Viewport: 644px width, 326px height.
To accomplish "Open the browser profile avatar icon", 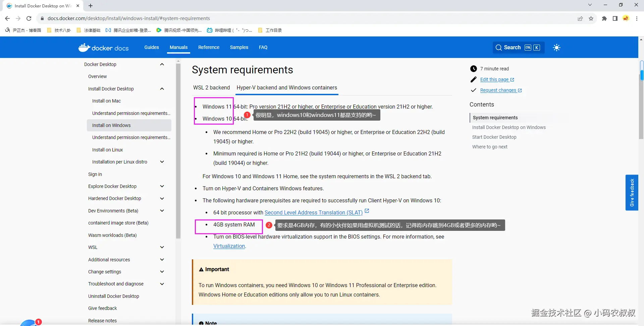I will [x=626, y=18].
